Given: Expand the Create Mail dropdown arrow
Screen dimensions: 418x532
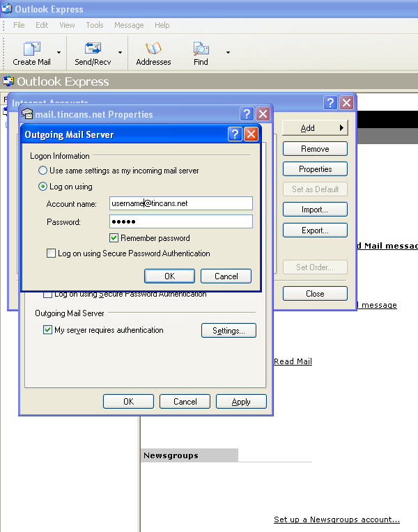Looking at the screenshot, I should [x=59, y=53].
